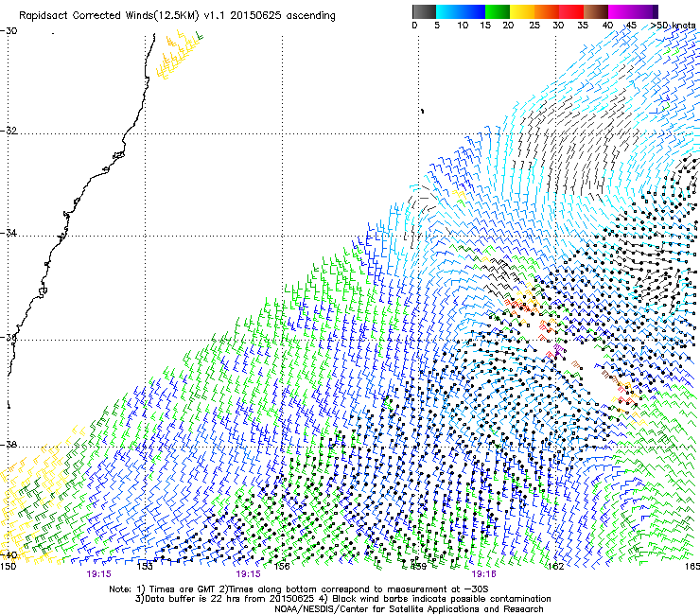
Task: Click the longitude label "159"
Action: click(x=418, y=567)
